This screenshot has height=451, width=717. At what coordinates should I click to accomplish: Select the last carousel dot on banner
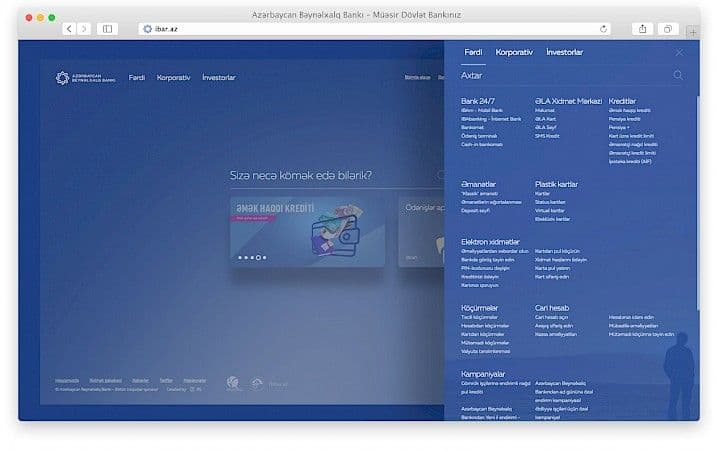264,258
